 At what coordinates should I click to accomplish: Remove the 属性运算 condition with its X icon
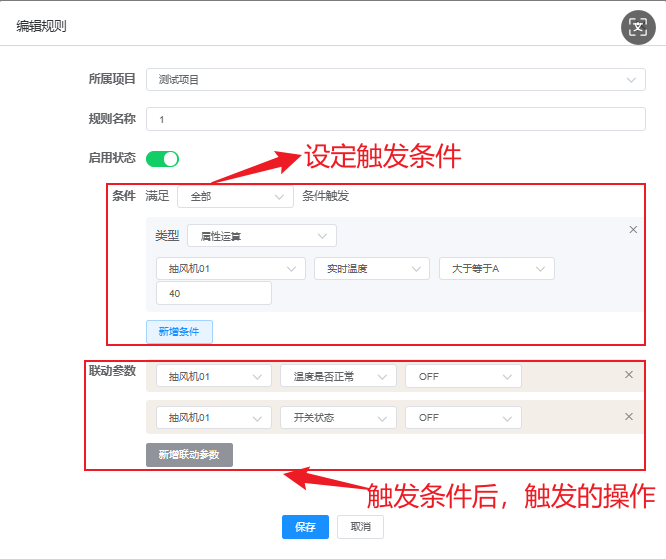pos(633,229)
